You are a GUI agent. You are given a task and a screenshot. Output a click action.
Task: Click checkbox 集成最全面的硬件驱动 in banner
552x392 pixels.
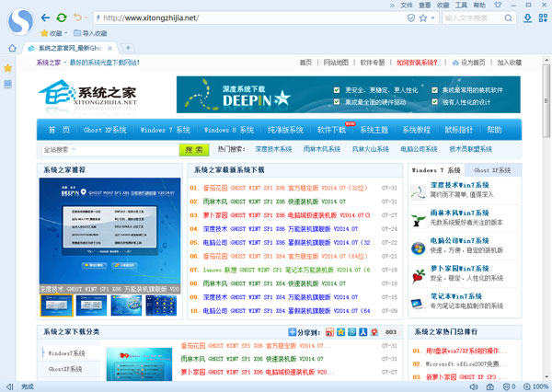(337, 102)
